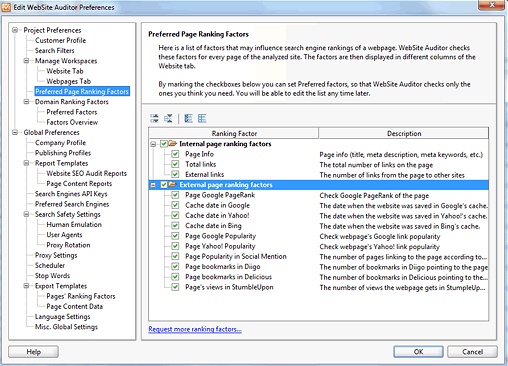Disable Page bookmarks in Diigo checkbox

pos(175,266)
